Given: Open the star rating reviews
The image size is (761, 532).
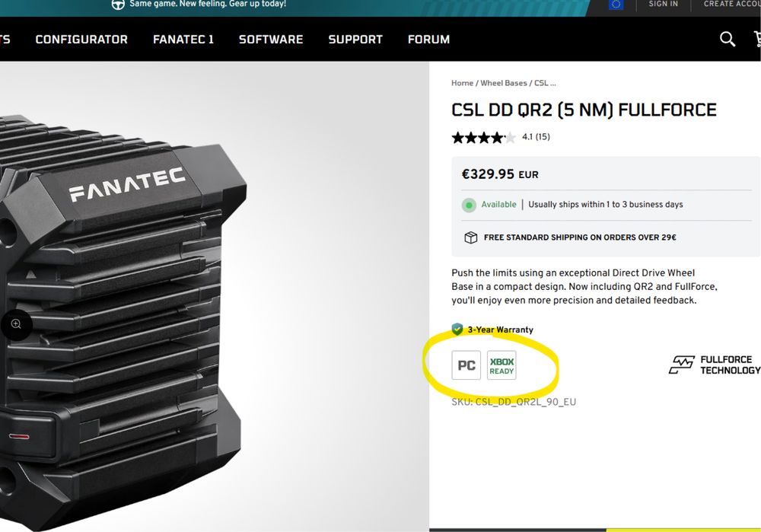Looking at the screenshot, I should pyautogui.click(x=501, y=137).
